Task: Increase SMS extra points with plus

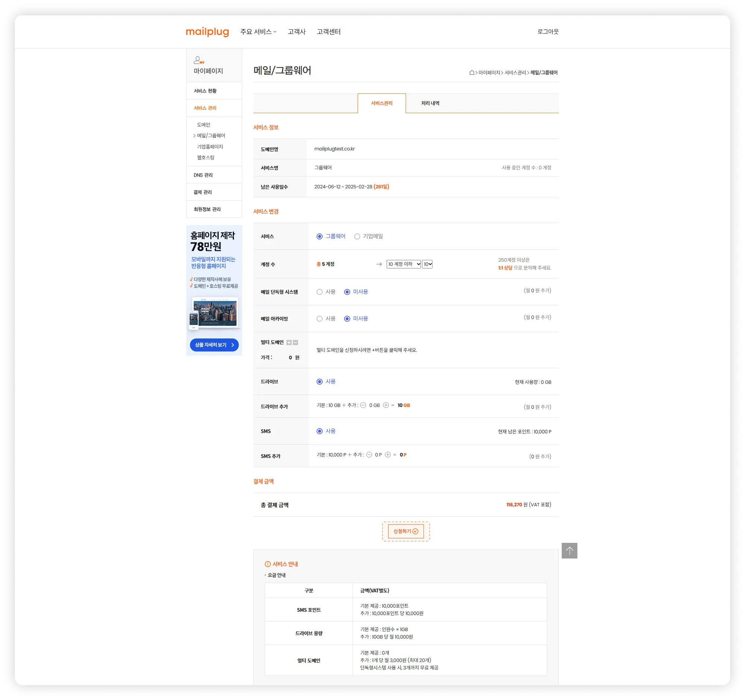Action: 388,455
